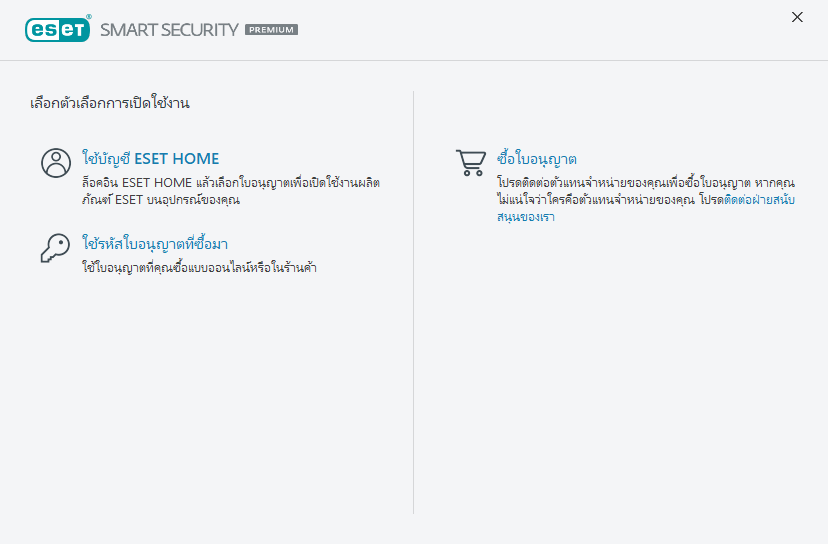The image size is (828, 544).
Task: Click the license key icon
Action: coord(55,247)
